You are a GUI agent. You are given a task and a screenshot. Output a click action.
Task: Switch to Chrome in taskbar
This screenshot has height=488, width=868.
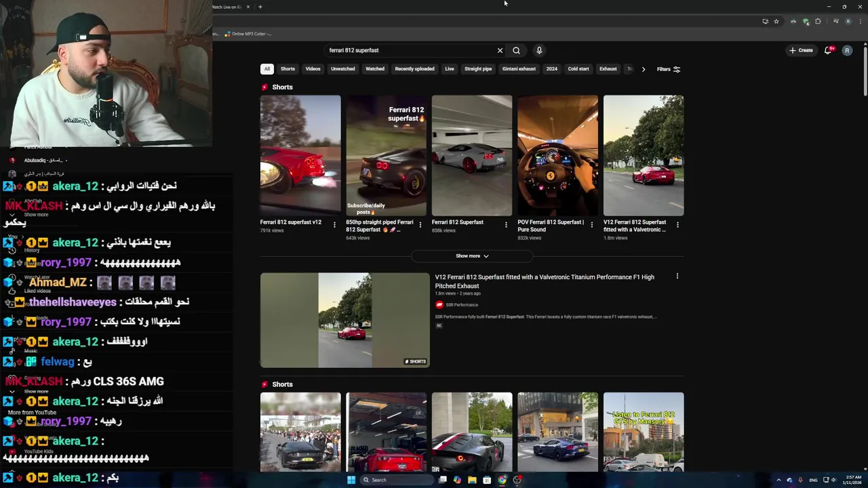click(x=502, y=480)
